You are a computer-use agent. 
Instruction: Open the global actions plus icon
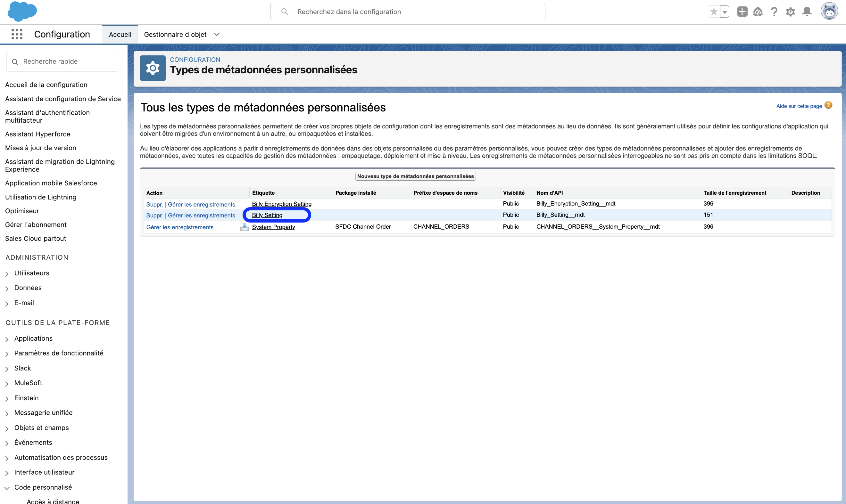[x=742, y=12]
